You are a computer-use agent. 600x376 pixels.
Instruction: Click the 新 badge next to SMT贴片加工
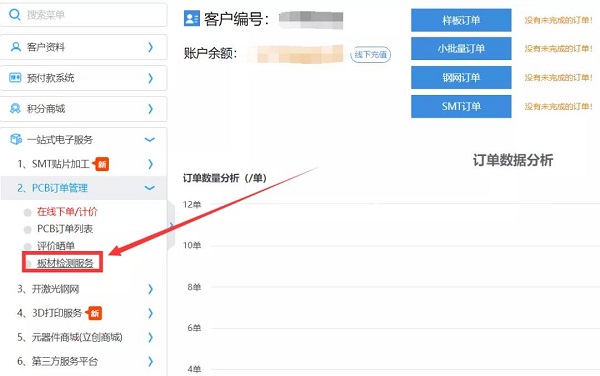[x=101, y=164]
